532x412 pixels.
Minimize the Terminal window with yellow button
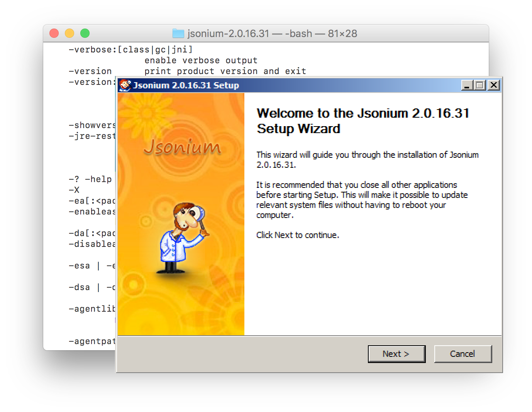coord(69,34)
